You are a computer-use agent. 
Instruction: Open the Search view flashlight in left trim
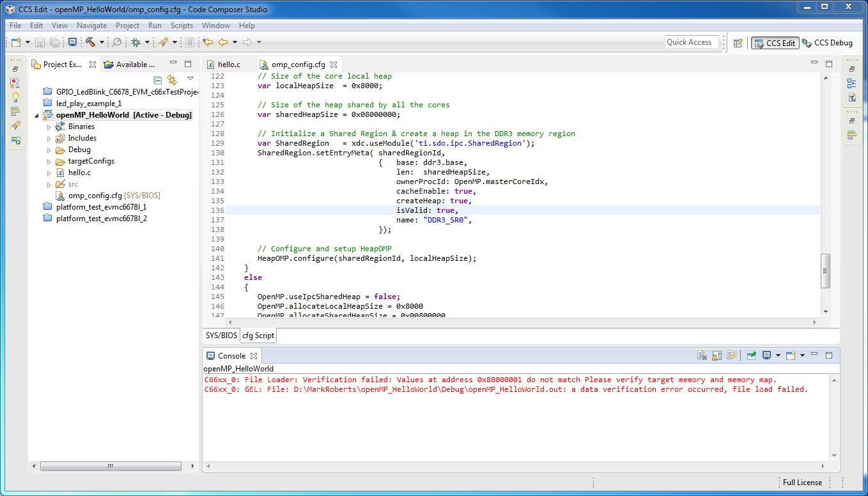click(x=15, y=125)
